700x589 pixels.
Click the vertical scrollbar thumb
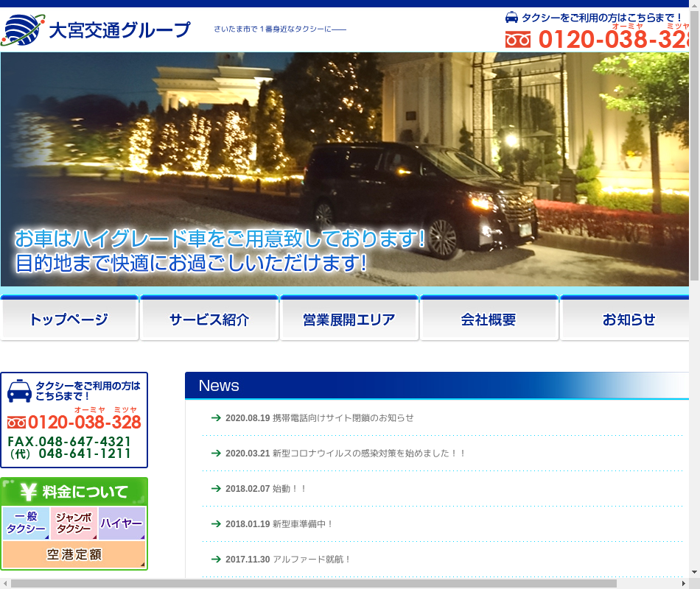[x=694, y=147]
